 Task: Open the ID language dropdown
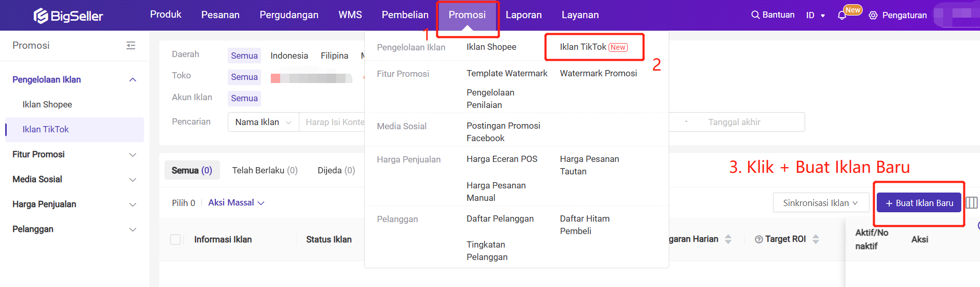[x=815, y=15]
